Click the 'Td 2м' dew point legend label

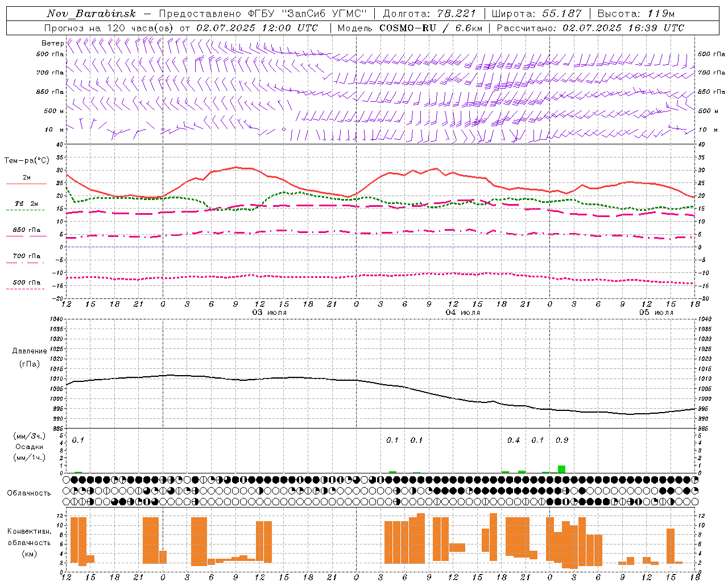(x=27, y=203)
